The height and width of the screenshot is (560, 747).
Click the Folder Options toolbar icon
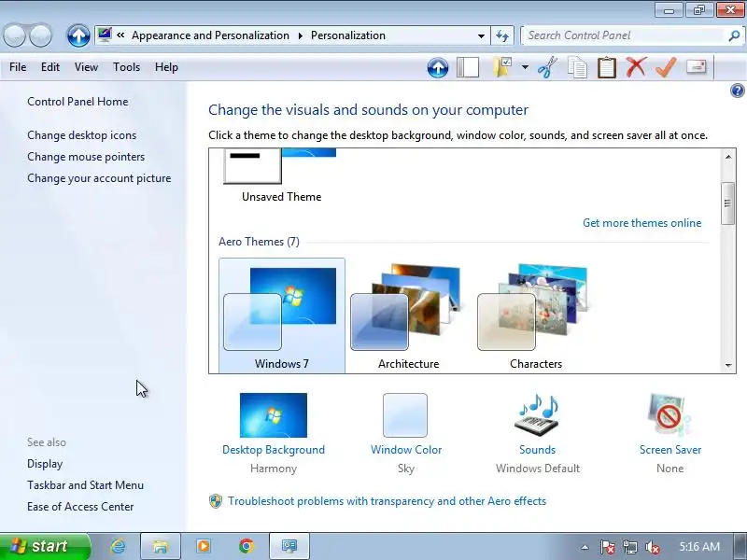click(502, 67)
